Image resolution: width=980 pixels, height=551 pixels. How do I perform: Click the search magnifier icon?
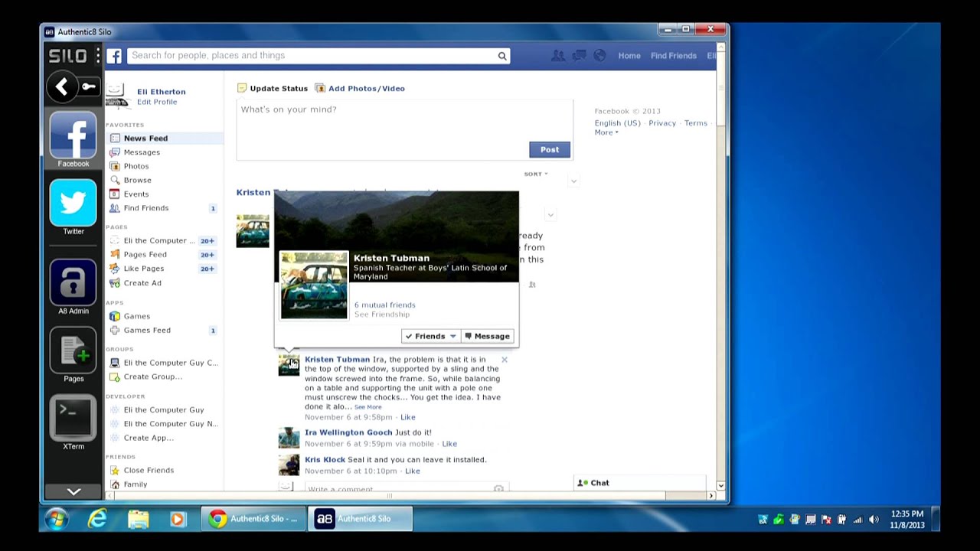pyautogui.click(x=502, y=56)
